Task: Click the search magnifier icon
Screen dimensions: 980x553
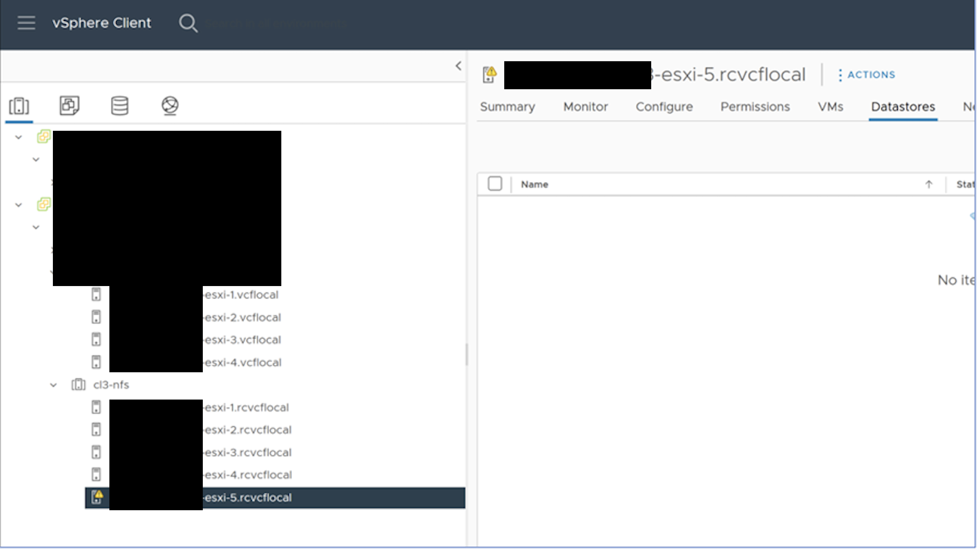Action: click(x=188, y=23)
